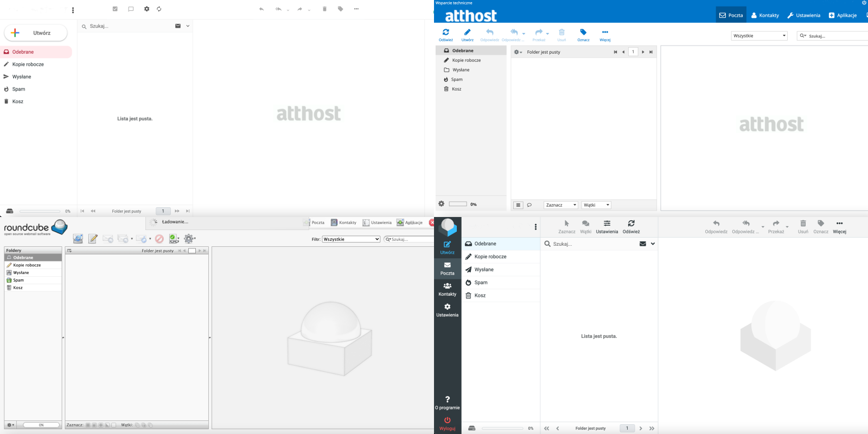Viewport: 868px width, 434px height.
Task: Click the trash delete icon in top-left panel toolbar
Action: [x=324, y=9]
